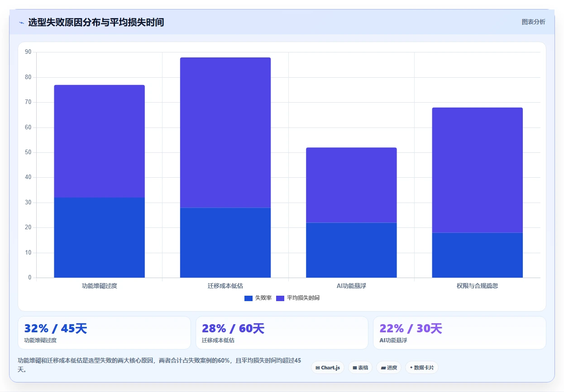Toggle the 失败率 legend color box
Screen dimensions: 564x392
pyautogui.click(x=248, y=298)
